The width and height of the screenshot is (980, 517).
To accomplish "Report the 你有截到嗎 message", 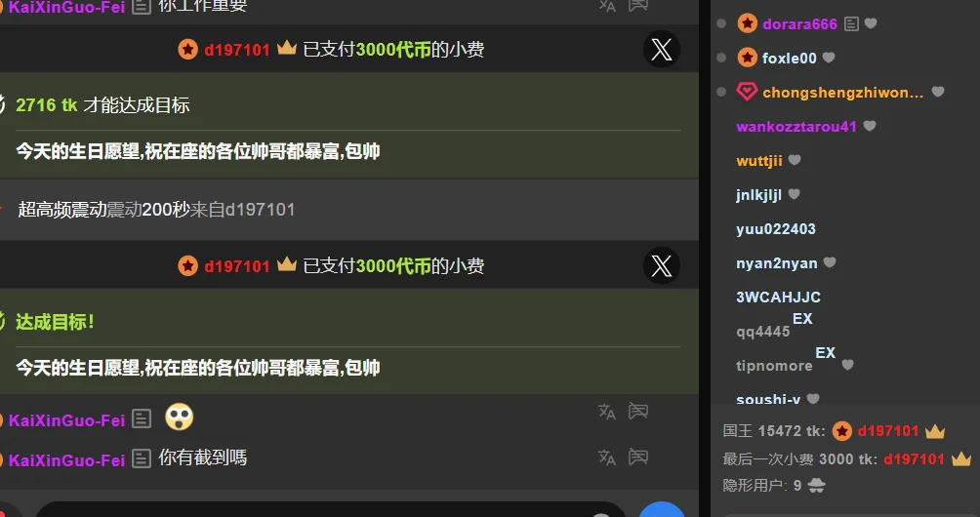I will tap(638, 457).
